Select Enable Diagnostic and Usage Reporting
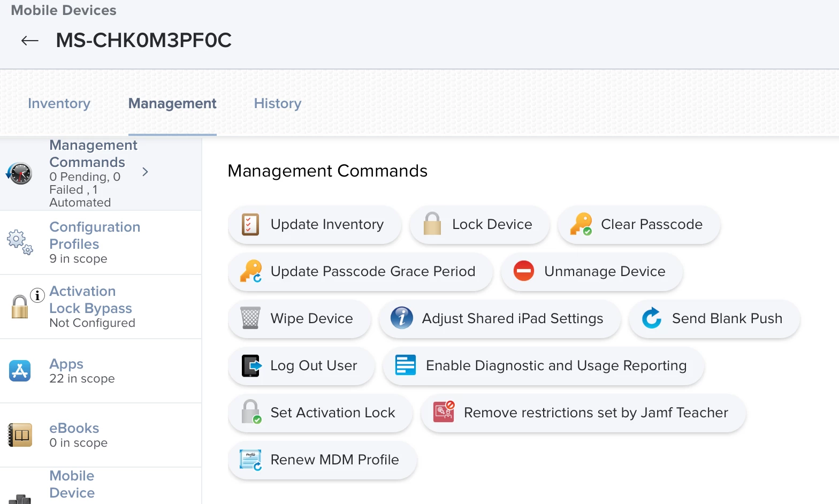The image size is (839, 504). 543,366
